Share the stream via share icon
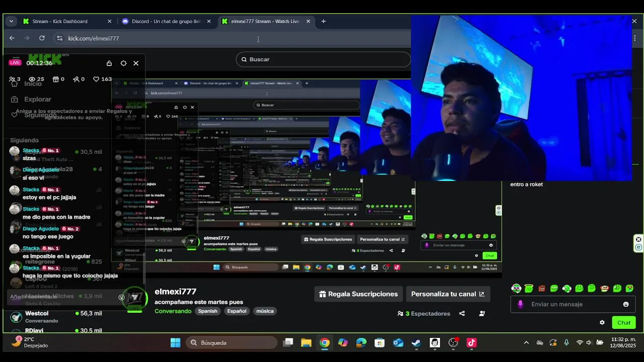644x362 pixels. point(462,314)
